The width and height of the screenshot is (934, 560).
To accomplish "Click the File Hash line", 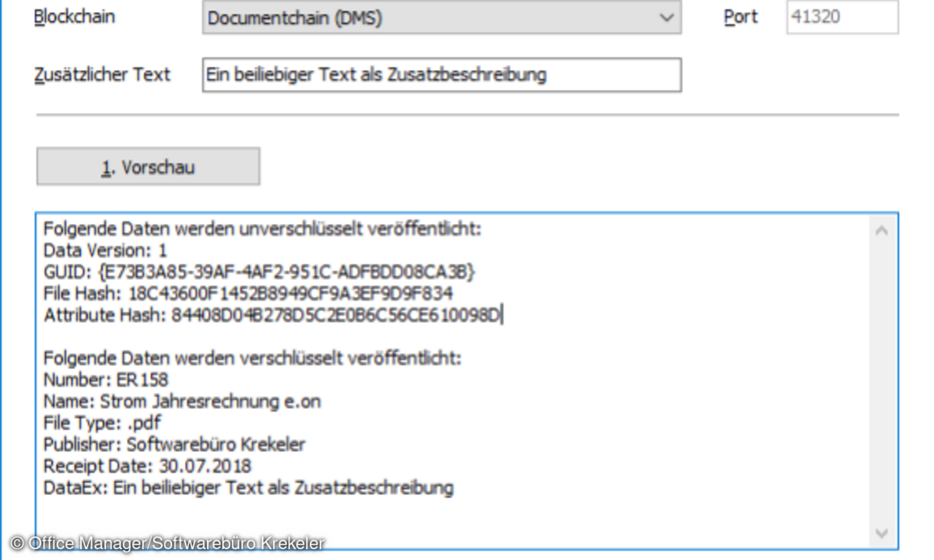I will coord(248,294).
